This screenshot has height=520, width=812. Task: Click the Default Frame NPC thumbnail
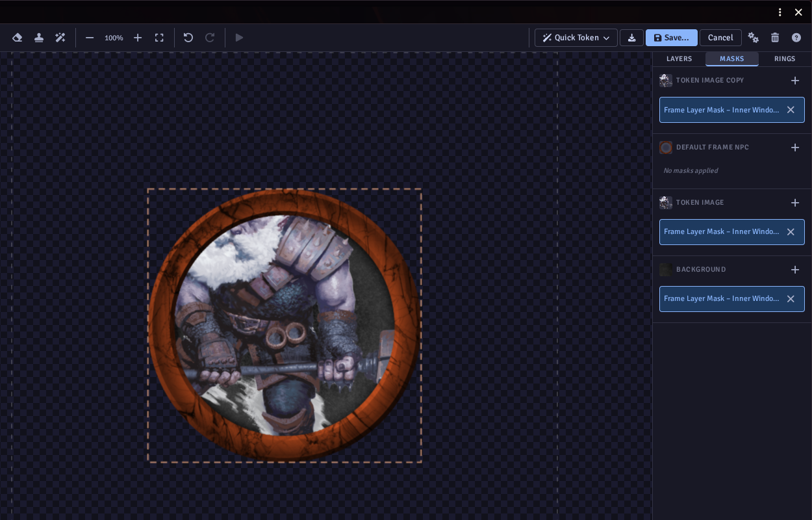point(666,148)
